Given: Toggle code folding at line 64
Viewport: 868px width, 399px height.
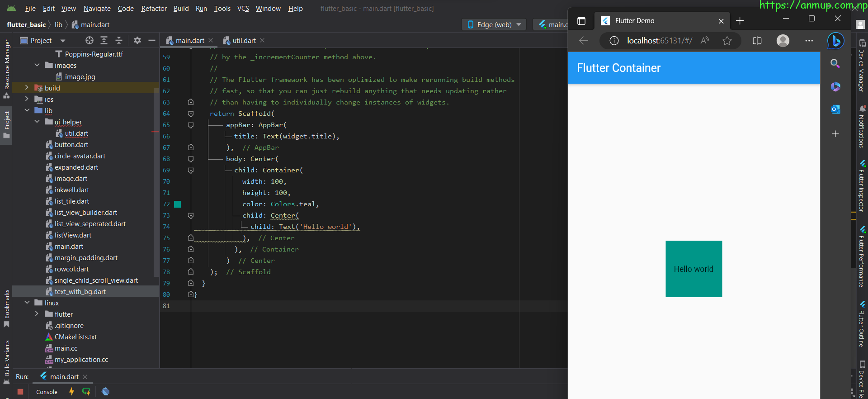Looking at the screenshot, I should (191, 114).
